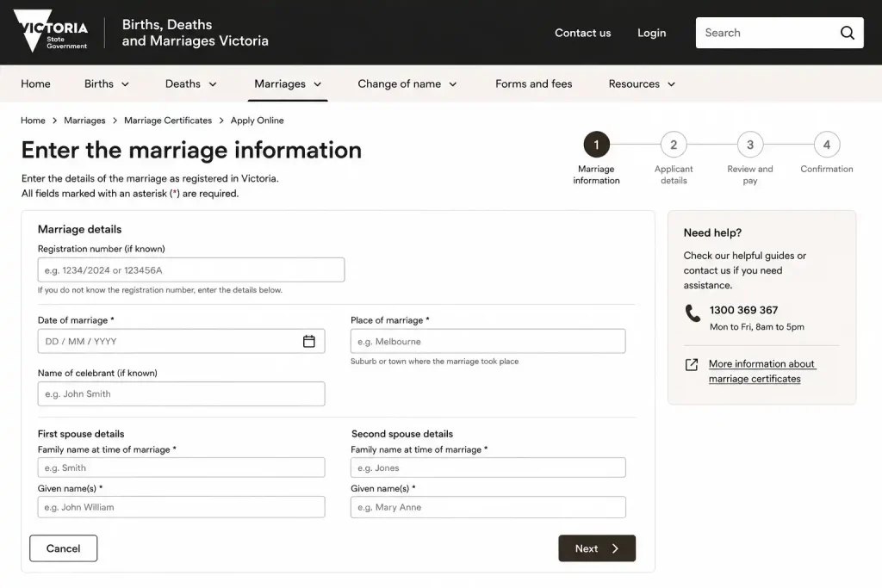Click the Second spouse details heading
Screen dimensions: 882x588
click(x=402, y=434)
